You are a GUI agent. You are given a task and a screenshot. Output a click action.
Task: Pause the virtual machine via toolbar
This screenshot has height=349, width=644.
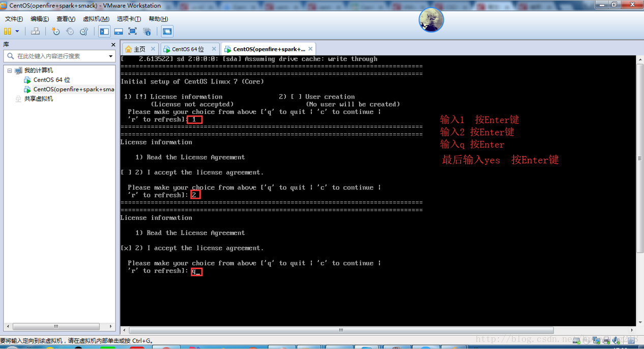click(8, 32)
